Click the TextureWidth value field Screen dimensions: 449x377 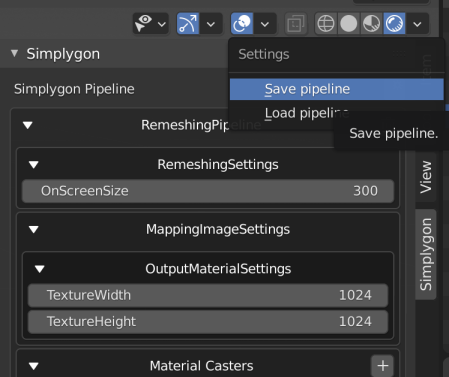[x=208, y=295]
